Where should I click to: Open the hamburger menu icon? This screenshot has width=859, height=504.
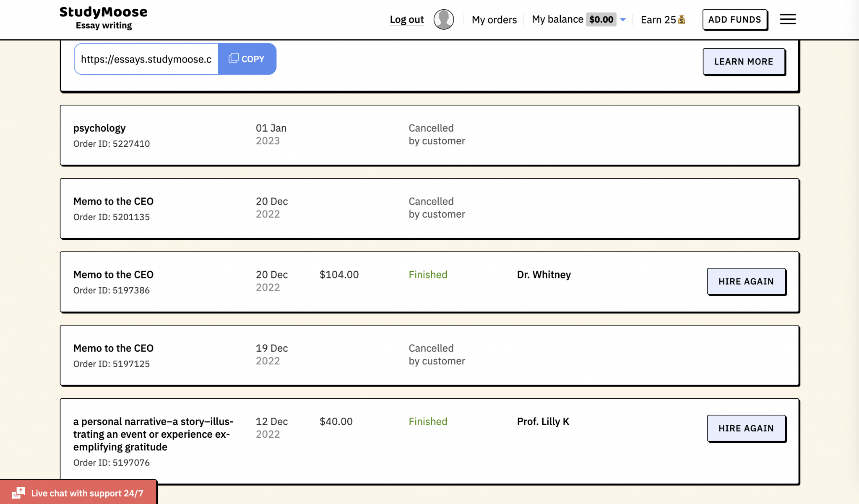click(x=787, y=19)
